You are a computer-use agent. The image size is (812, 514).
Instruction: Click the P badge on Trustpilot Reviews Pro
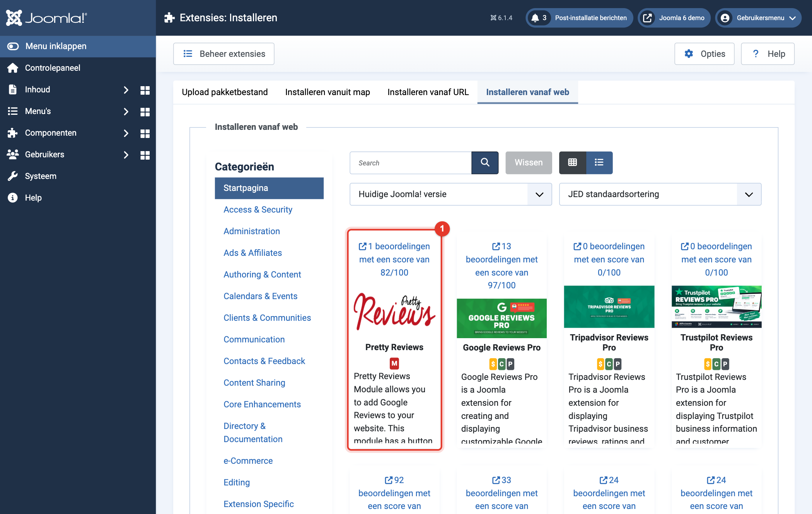(725, 364)
